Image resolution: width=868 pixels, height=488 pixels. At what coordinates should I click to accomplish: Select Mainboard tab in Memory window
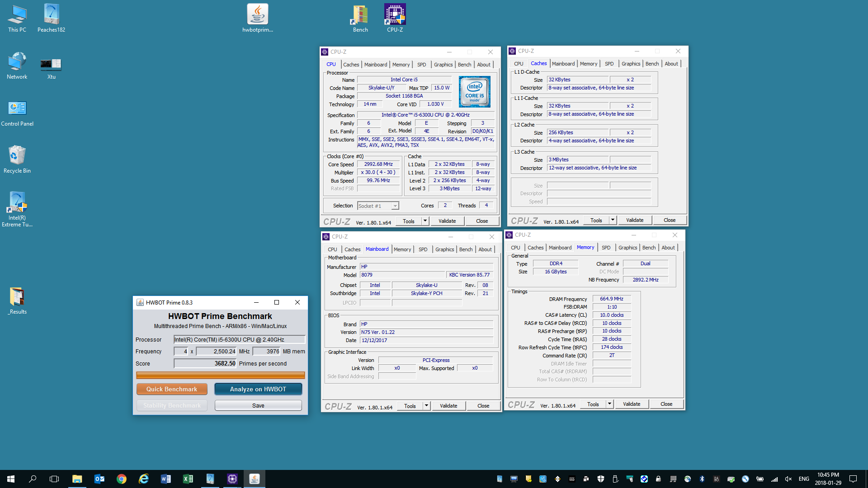tap(560, 248)
